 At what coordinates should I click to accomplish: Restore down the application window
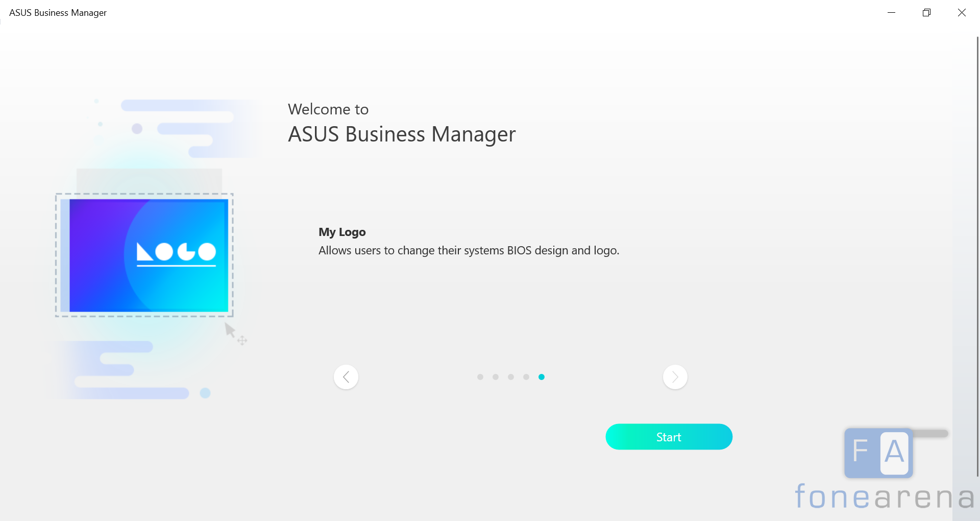(x=926, y=13)
